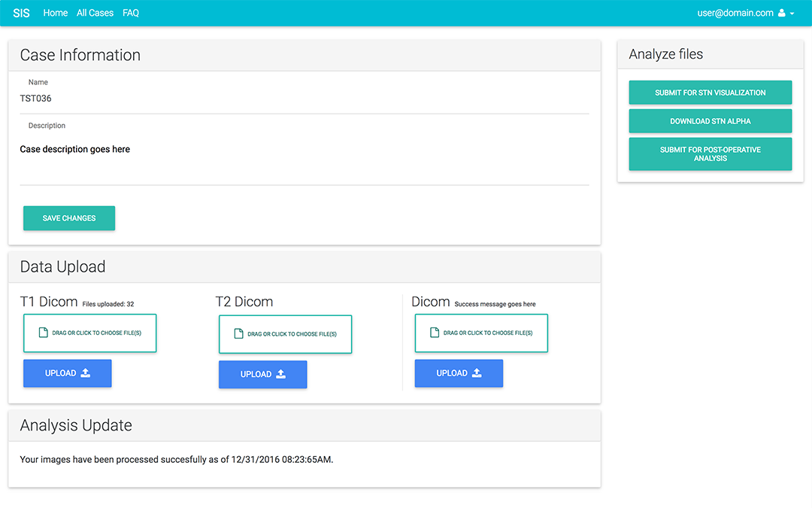Viewport: 812px width, 508px height.
Task: Click Download STN Alpha button
Action: [x=710, y=121]
